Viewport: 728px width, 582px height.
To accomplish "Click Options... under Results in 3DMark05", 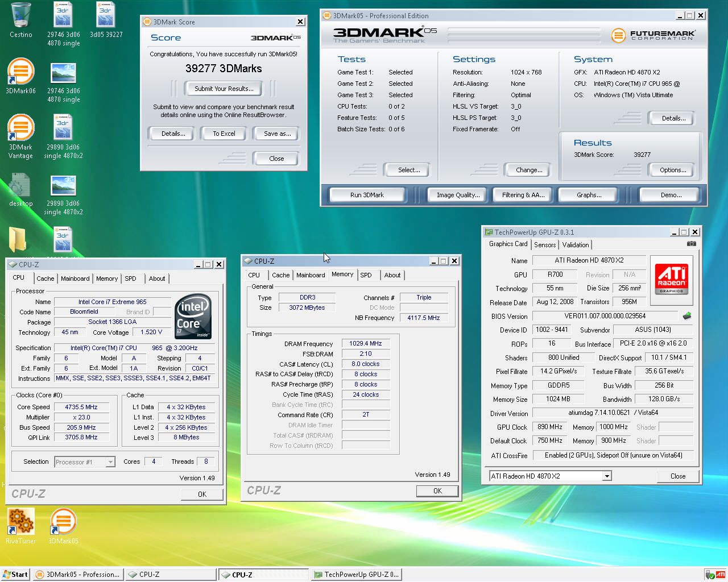I will (x=673, y=170).
